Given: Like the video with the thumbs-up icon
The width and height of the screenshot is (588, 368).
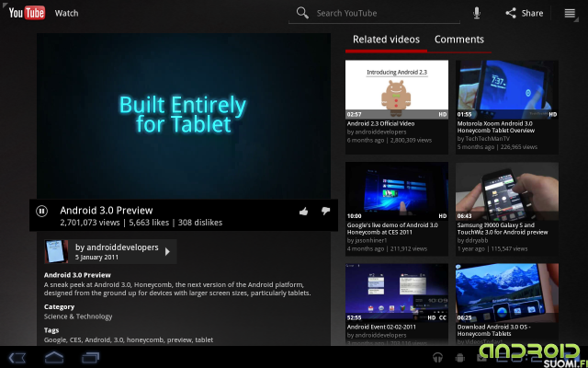Looking at the screenshot, I should click(x=304, y=212).
